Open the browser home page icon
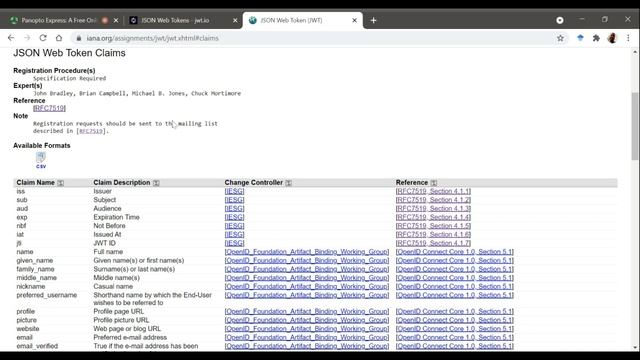This screenshot has width=640, height=360. [59, 38]
